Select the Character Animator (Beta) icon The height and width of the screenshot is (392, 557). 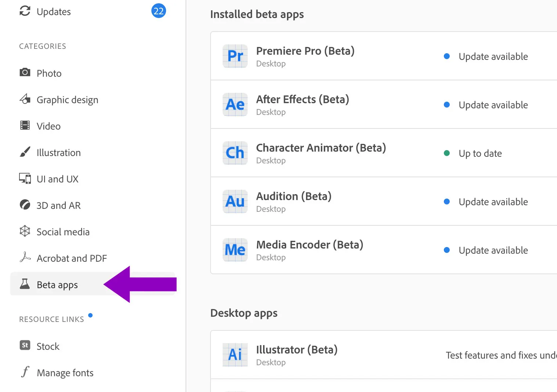pyautogui.click(x=235, y=153)
